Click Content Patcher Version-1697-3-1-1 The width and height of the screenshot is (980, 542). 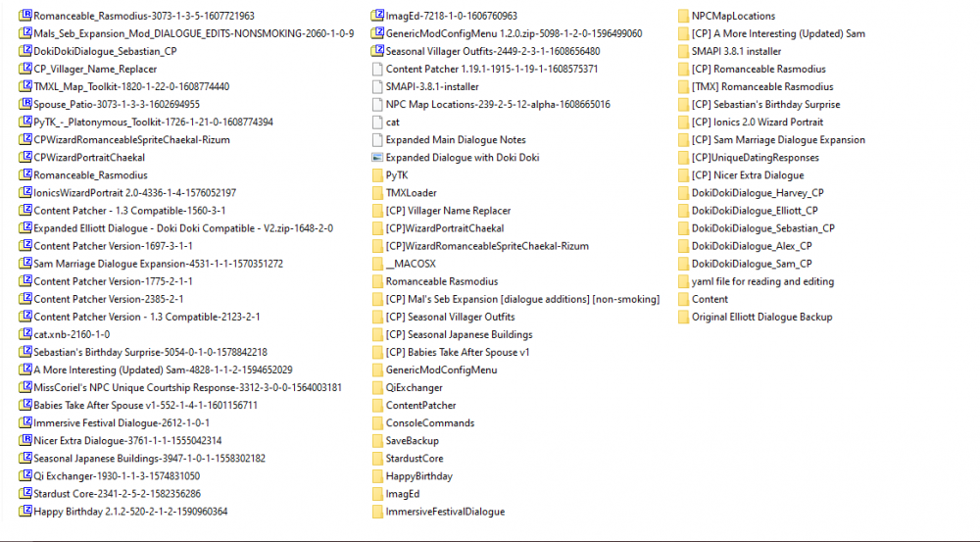pyautogui.click(x=113, y=246)
